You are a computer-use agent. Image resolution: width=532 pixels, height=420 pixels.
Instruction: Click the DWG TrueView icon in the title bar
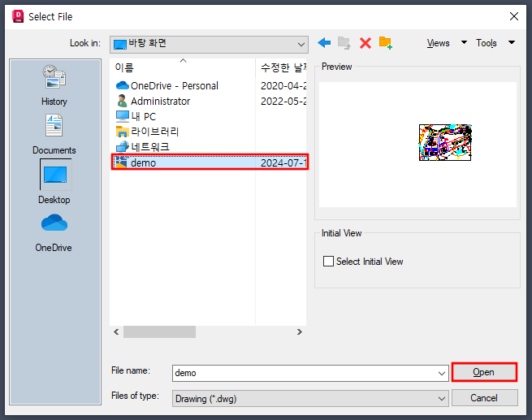click(x=18, y=16)
